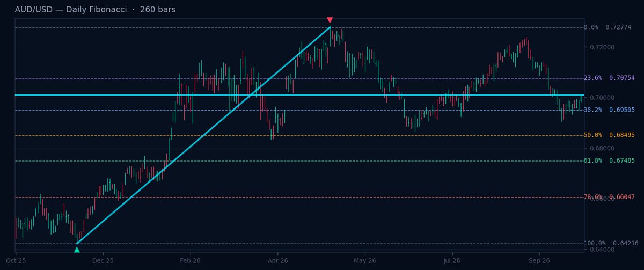Select the 61.8% level label 0.67485
644x270 pixels.
click(609, 161)
